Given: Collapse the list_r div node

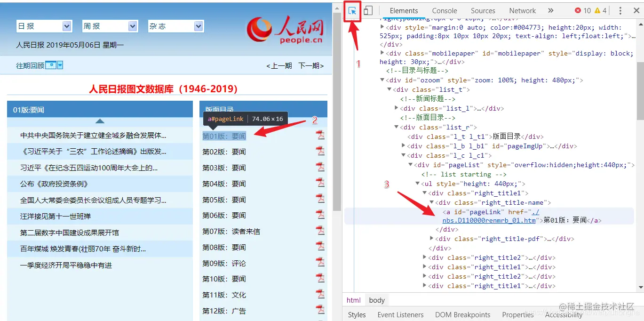Looking at the screenshot, I should click(x=397, y=127).
